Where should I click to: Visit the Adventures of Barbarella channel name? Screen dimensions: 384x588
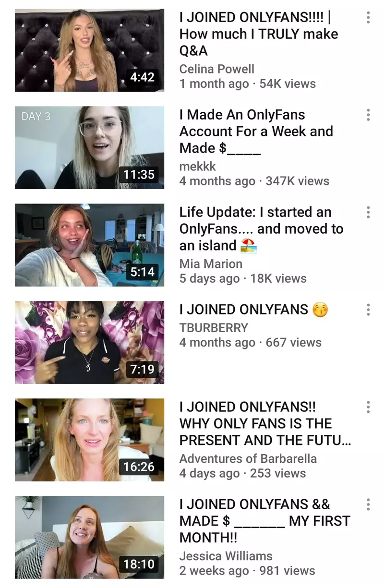click(248, 458)
